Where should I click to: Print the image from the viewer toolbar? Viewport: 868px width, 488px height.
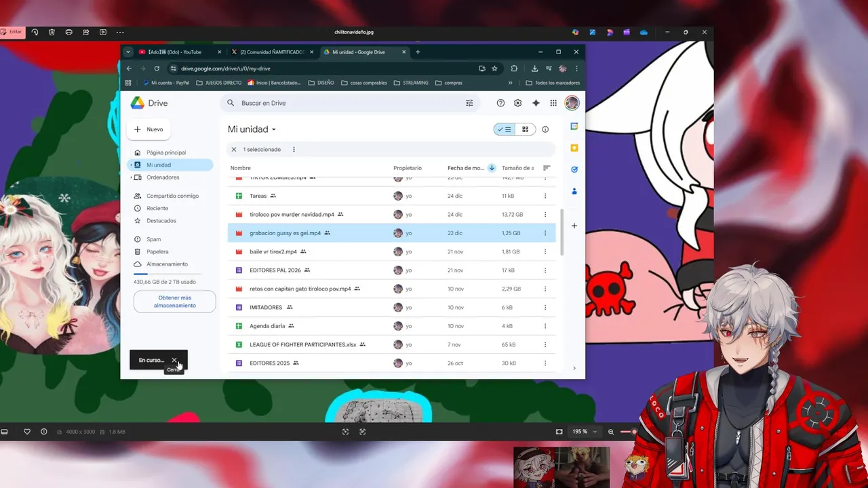68,32
